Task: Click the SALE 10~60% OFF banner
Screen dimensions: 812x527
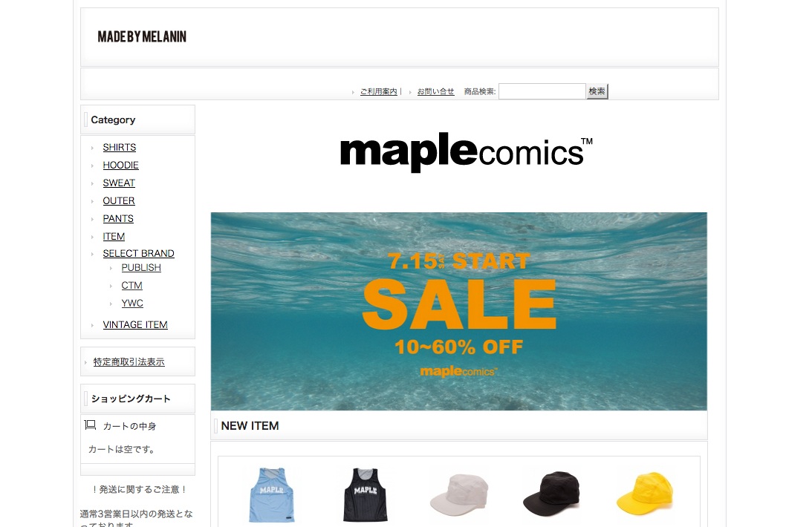Action: [459, 311]
